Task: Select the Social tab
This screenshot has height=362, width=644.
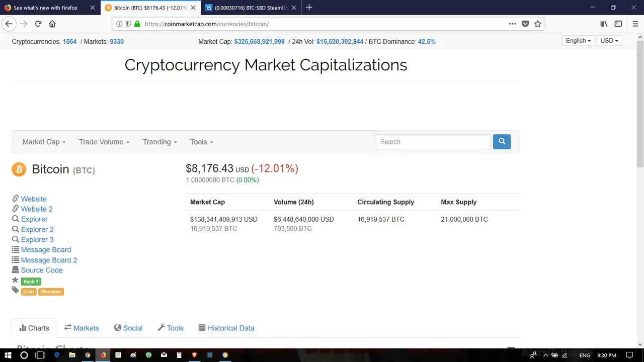Action: point(128,328)
